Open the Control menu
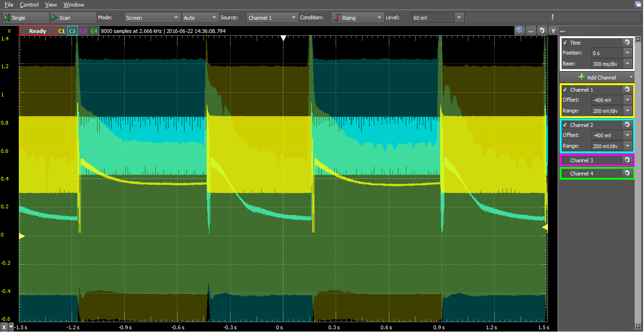 click(x=29, y=5)
